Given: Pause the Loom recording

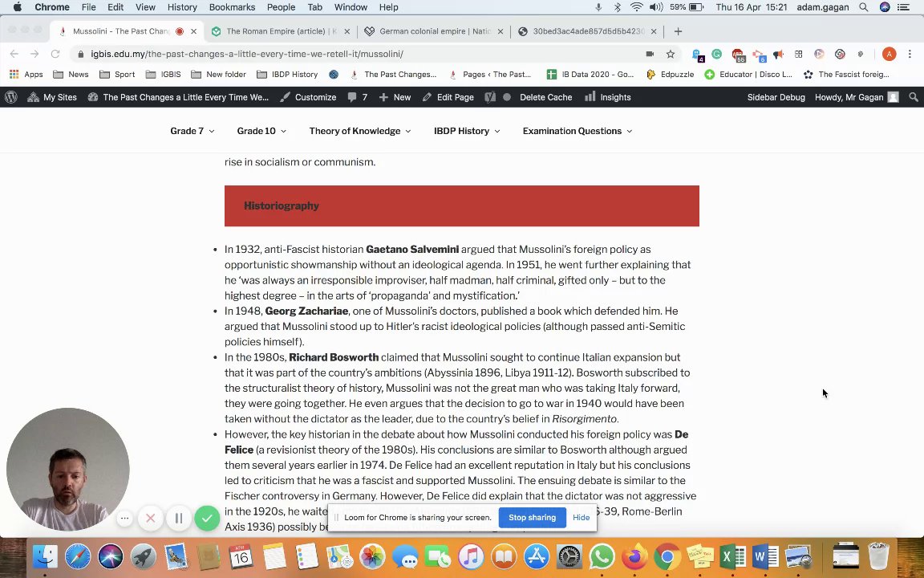Looking at the screenshot, I should [179, 519].
